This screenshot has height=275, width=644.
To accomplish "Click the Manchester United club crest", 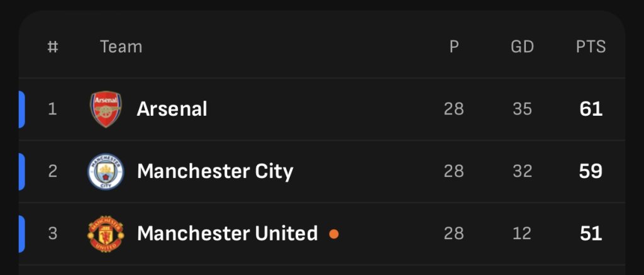I will point(106,233).
